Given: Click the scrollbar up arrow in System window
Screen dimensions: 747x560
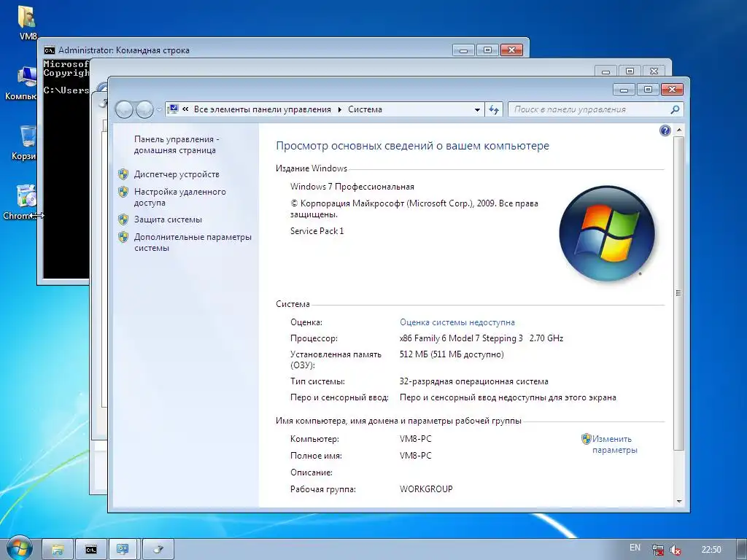Looking at the screenshot, I should pyautogui.click(x=679, y=130).
